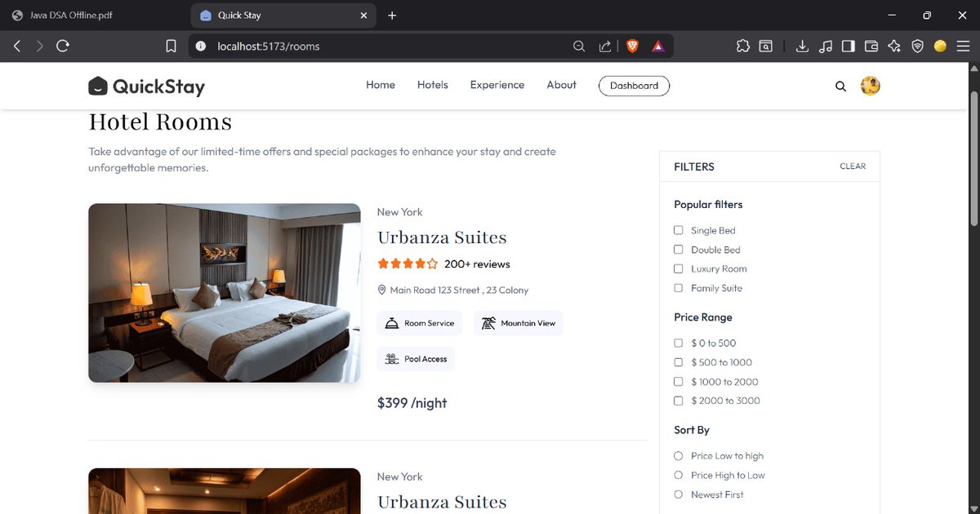Click the location pin icon by Main Road address
This screenshot has height=514, width=980.
pos(381,290)
